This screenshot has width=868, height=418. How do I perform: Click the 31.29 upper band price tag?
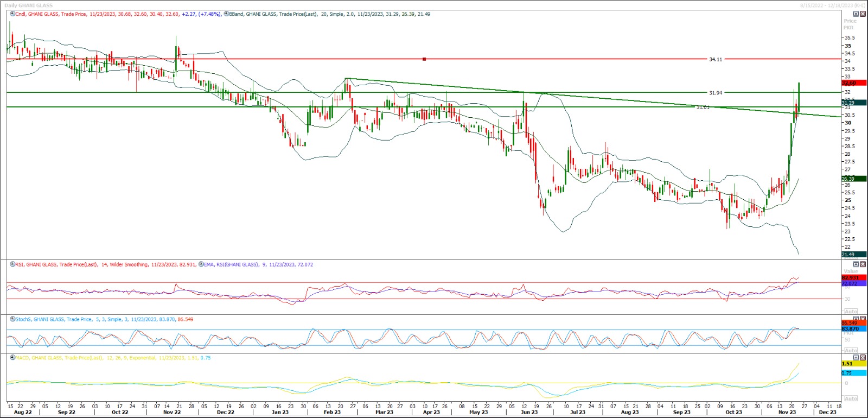[x=854, y=103]
